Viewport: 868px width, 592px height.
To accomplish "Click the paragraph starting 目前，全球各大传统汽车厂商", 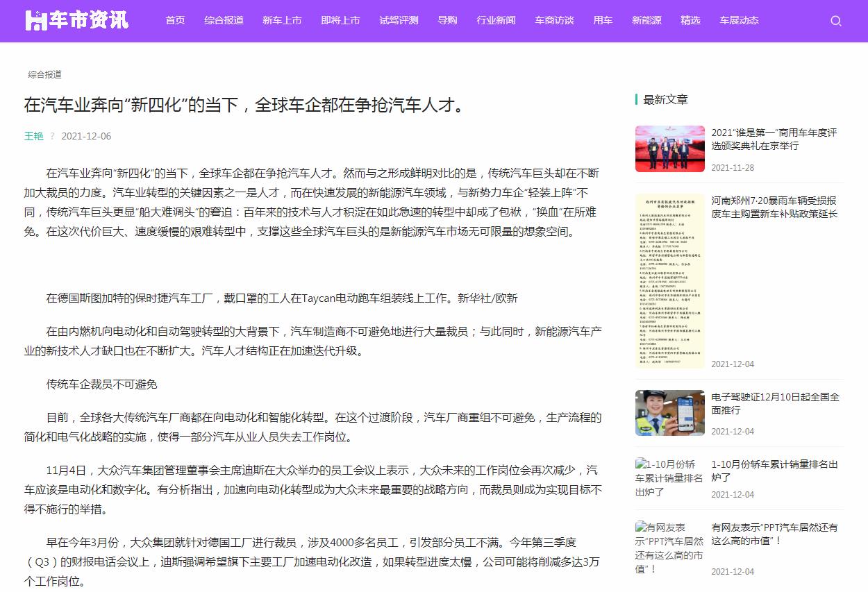I will tap(313, 428).
